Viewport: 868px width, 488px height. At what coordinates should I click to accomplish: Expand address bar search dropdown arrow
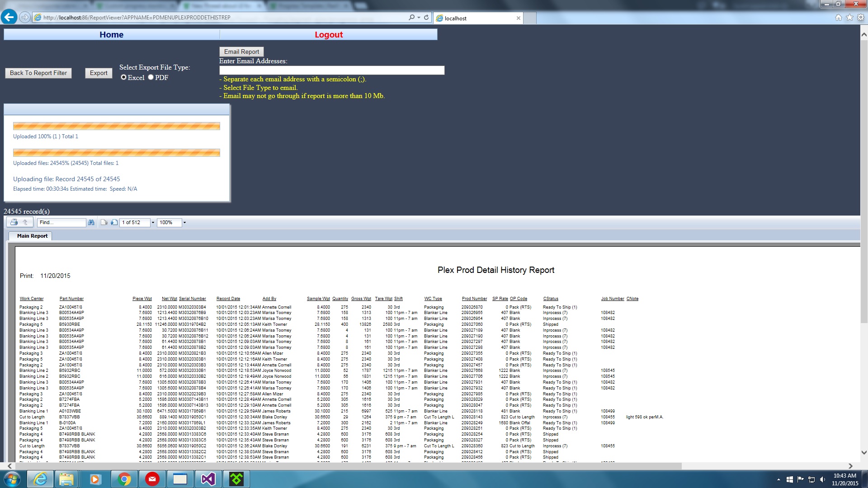click(x=419, y=18)
